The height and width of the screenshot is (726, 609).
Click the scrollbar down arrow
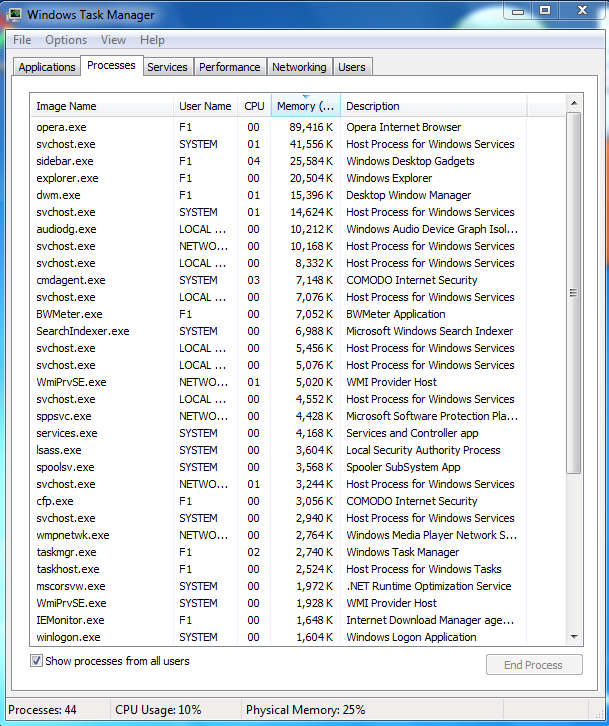[574, 637]
